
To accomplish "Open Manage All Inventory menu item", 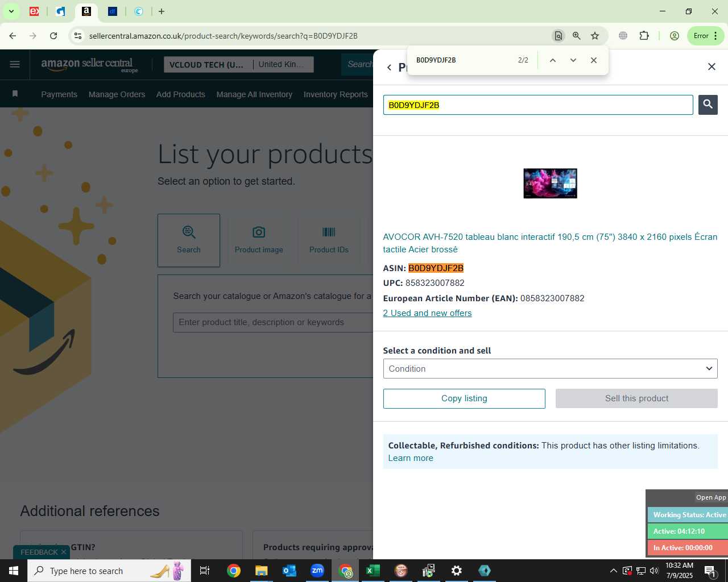I will tap(254, 94).
